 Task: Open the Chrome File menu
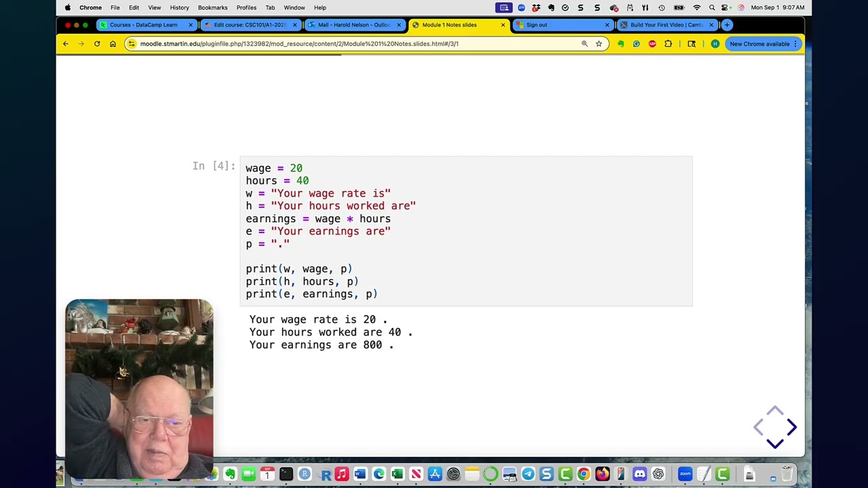115,7
